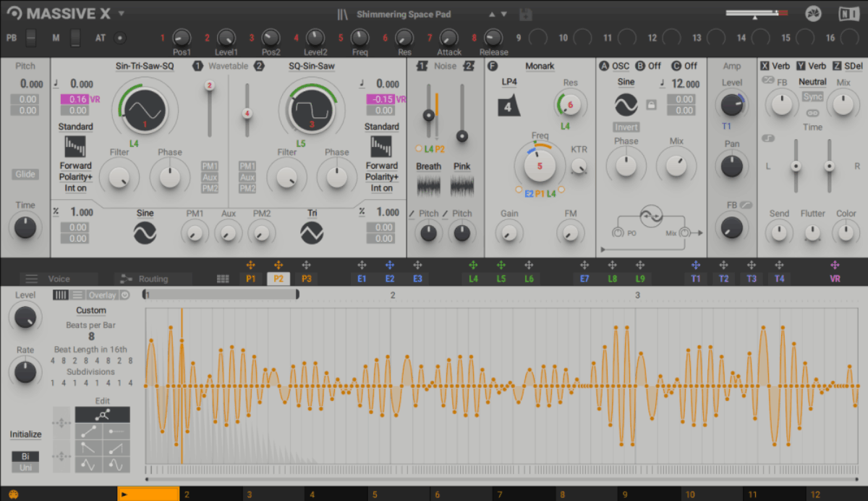Viewport: 868px width, 501px height.
Task: Click the Beats per Bar value 8
Action: [91, 337]
